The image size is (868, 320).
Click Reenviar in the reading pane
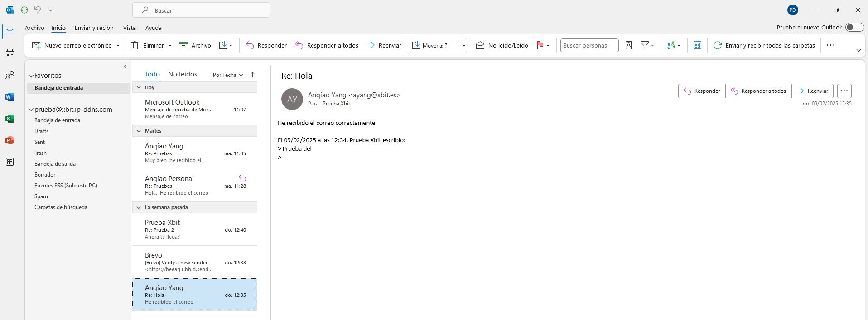coord(812,91)
